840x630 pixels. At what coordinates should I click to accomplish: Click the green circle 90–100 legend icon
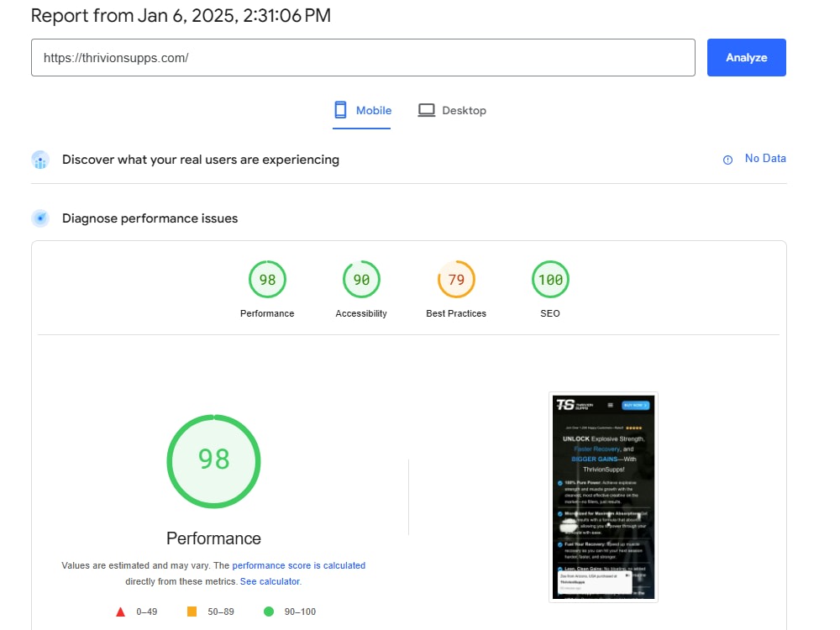click(x=269, y=612)
